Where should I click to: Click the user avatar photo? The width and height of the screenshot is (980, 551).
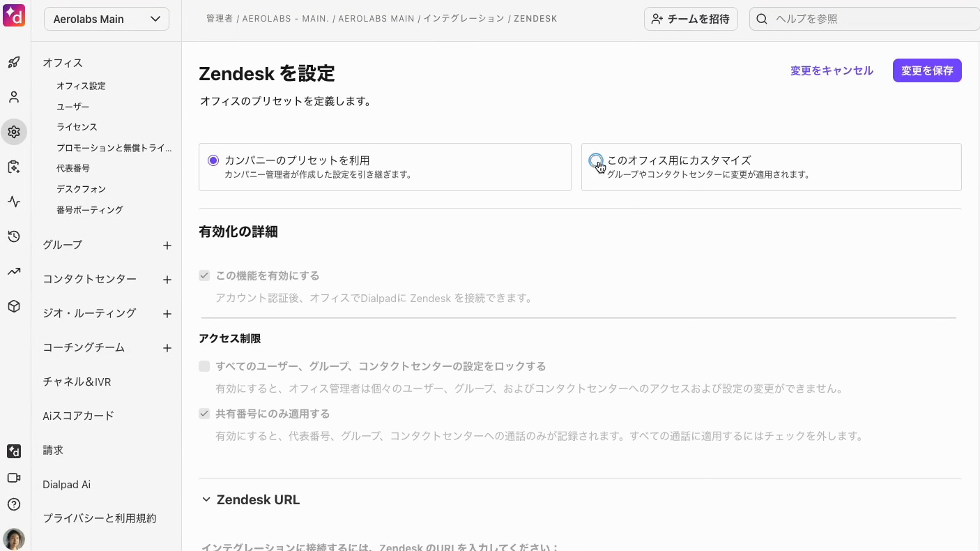pos(14,539)
